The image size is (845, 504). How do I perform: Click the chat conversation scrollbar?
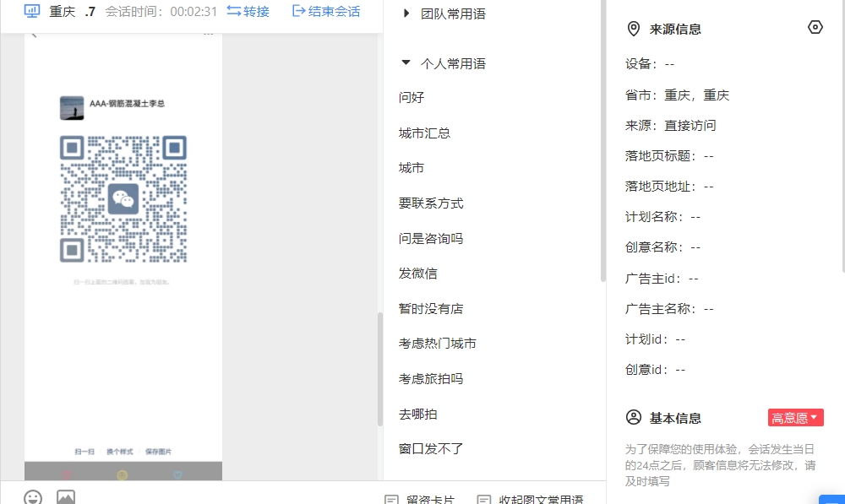(x=380, y=370)
